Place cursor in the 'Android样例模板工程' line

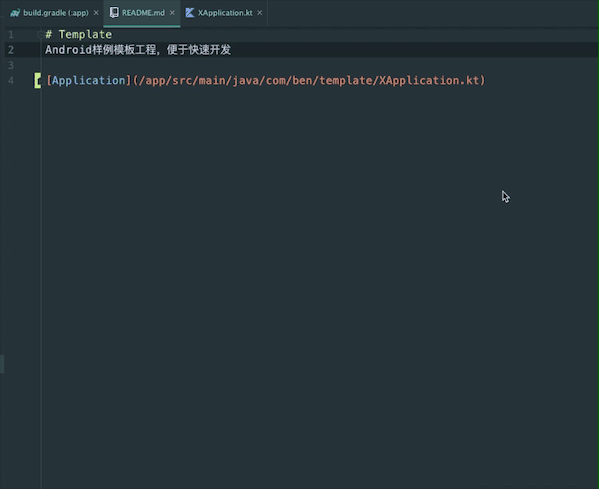click(x=138, y=50)
